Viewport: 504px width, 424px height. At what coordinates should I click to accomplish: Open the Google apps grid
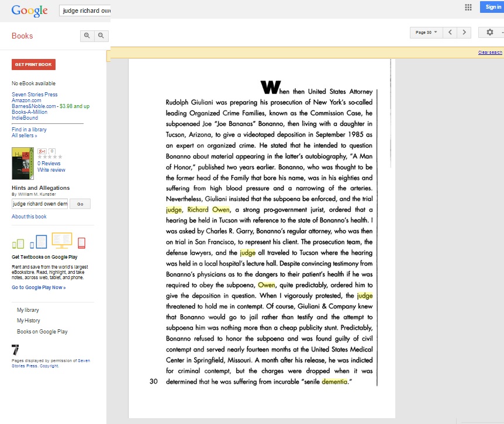pos(468,7)
